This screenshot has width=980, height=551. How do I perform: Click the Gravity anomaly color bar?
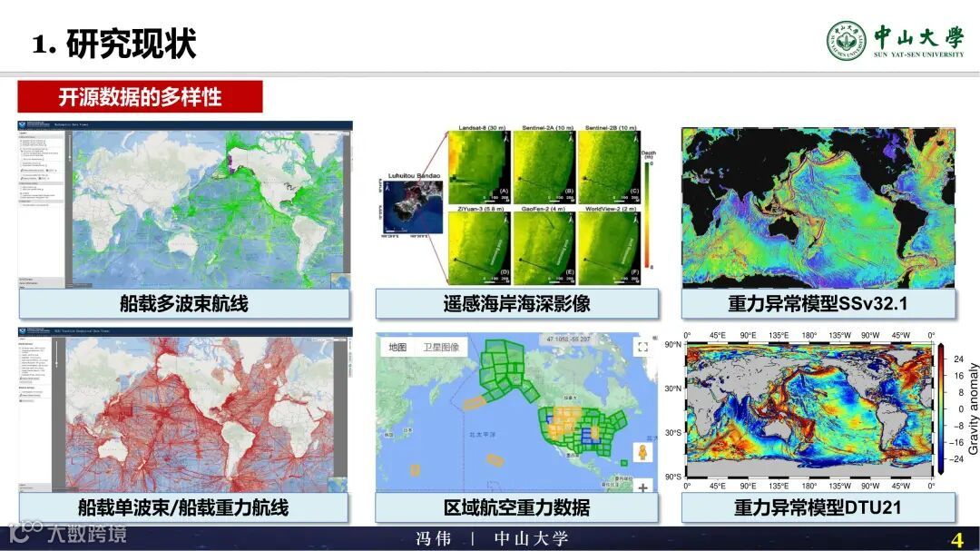pyautogui.click(x=941, y=409)
